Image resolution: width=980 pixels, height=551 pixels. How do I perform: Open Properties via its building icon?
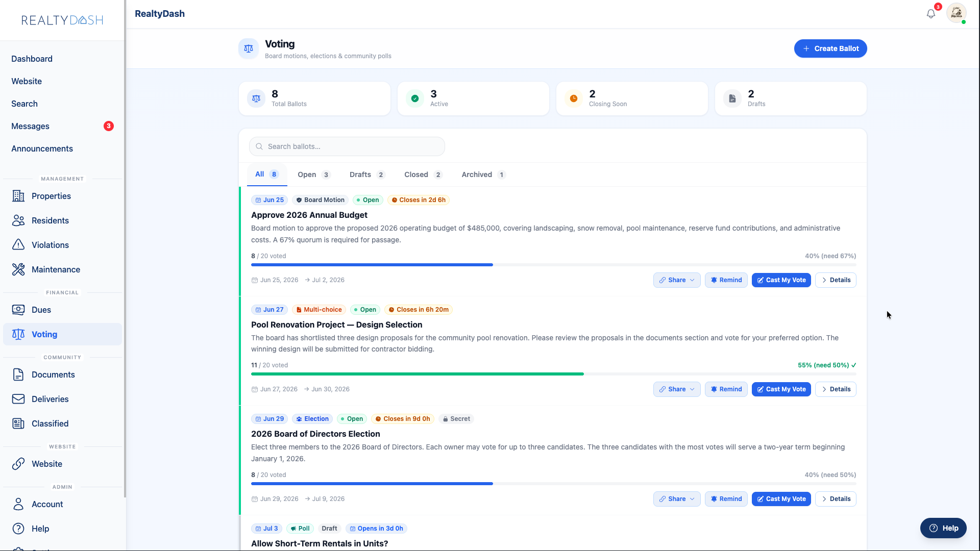(18, 196)
